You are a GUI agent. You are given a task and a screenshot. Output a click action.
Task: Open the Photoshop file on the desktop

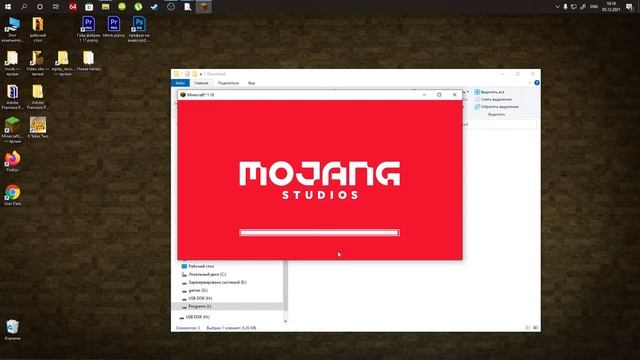[x=139, y=29]
